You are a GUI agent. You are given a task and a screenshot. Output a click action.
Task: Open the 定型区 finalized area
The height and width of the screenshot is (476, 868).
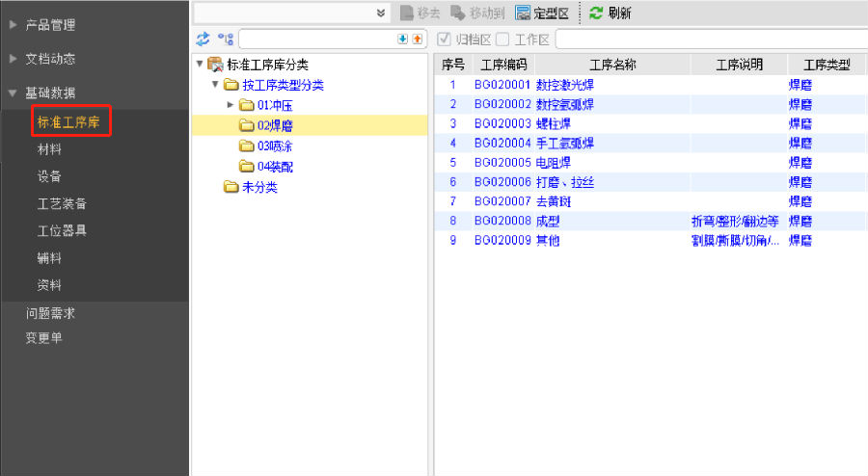click(x=542, y=13)
